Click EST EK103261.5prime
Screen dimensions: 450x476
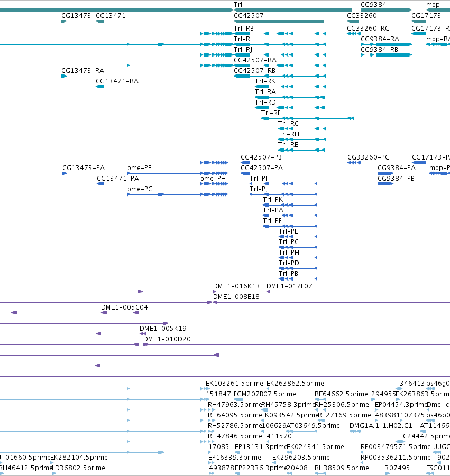(234, 384)
